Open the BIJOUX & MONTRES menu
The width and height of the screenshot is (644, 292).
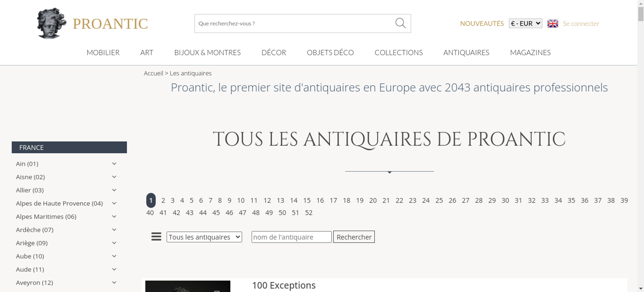point(207,52)
